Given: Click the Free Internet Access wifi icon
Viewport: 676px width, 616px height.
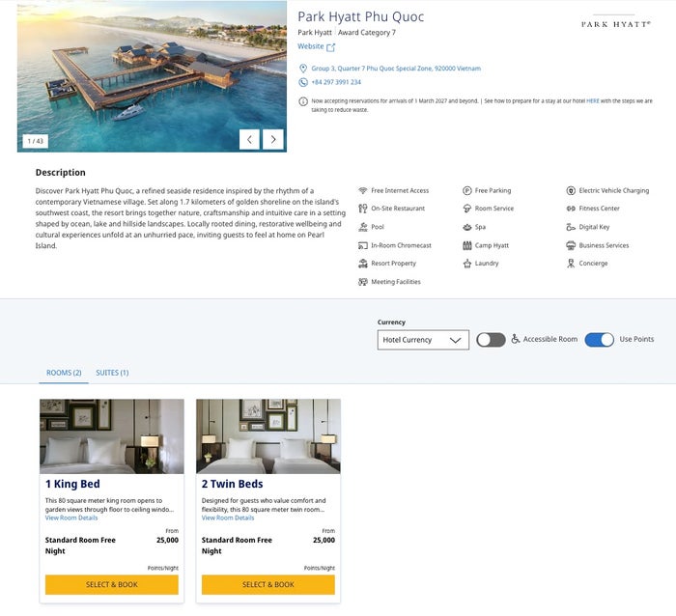Looking at the screenshot, I should [362, 190].
